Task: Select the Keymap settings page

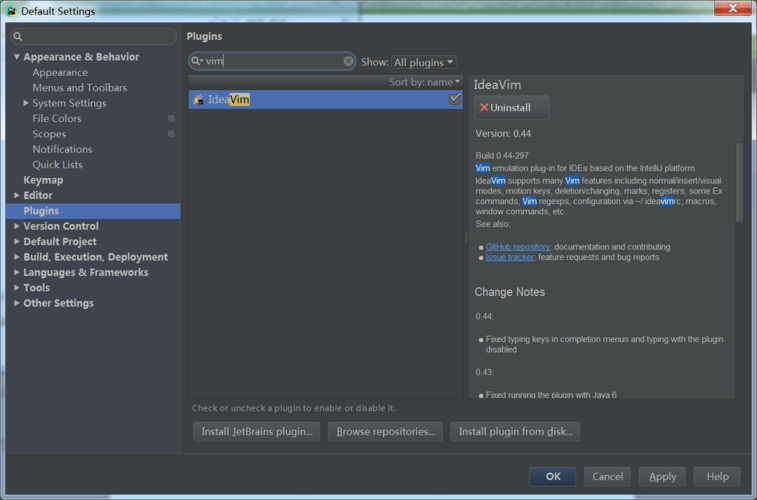Action: click(43, 180)
